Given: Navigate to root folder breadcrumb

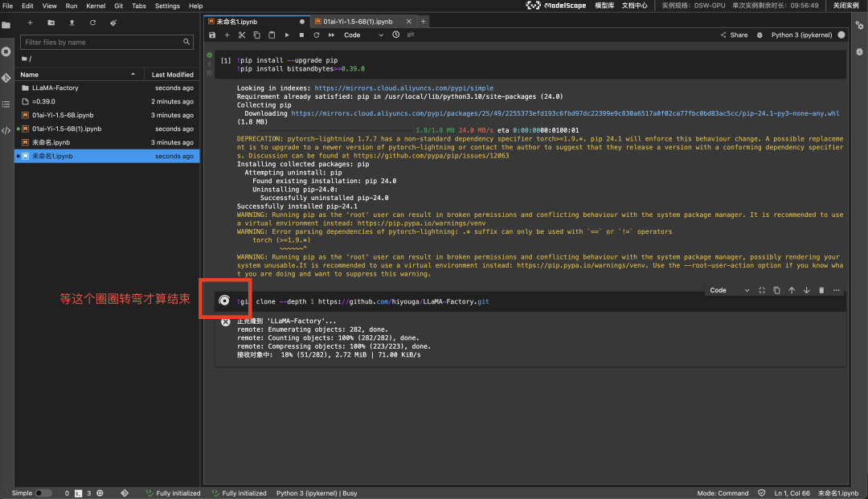Looking at the screenshot, I should (x=26, y=59).
